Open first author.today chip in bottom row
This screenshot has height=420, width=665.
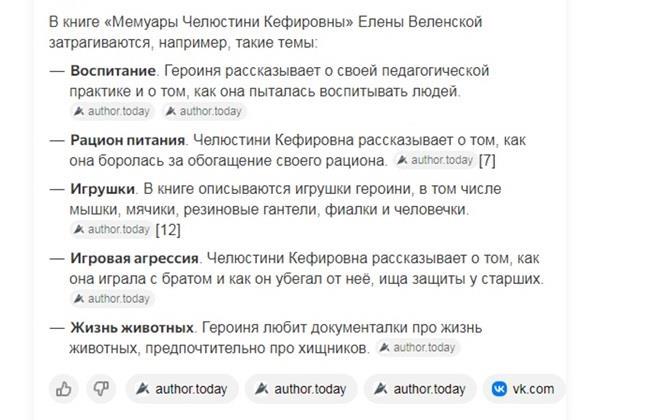tap(181, 389)
